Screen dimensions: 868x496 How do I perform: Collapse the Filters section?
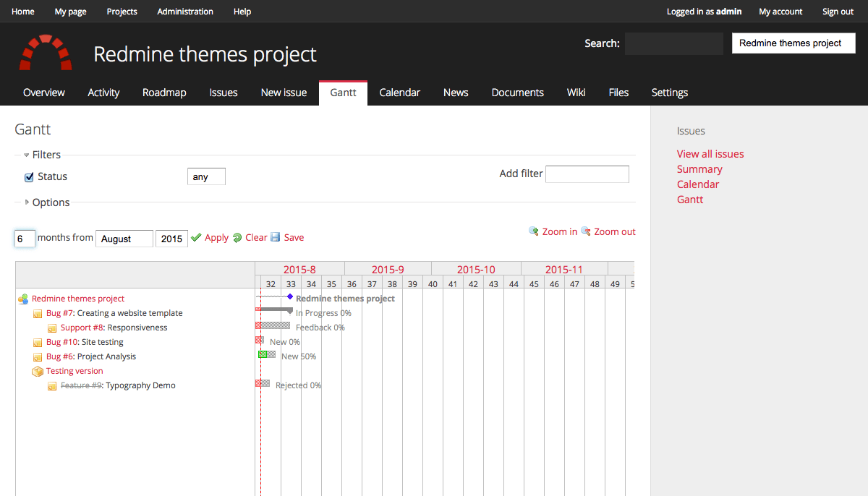[x=42, y=155]
